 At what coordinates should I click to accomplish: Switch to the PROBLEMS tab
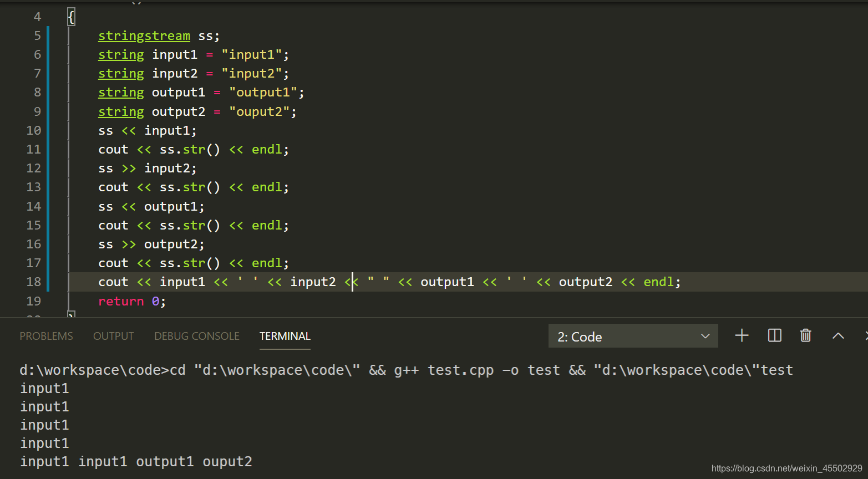point(46,337)
